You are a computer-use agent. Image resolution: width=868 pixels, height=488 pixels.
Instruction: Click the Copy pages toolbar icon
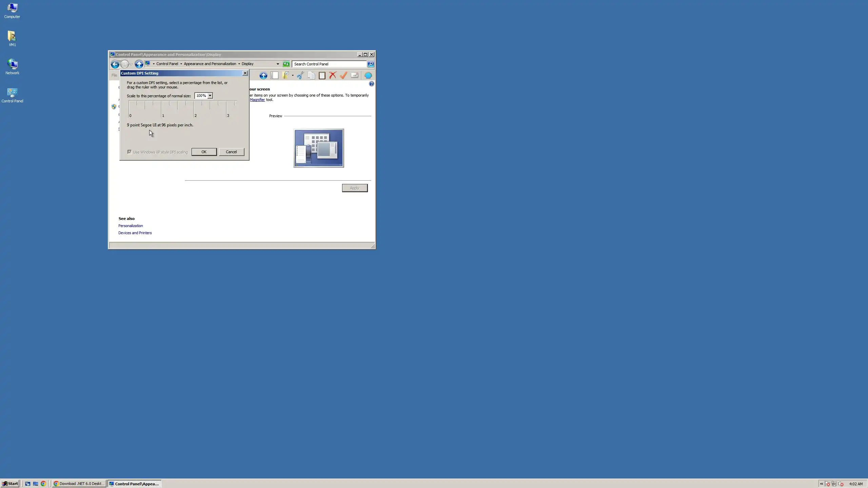coord(311,75)
